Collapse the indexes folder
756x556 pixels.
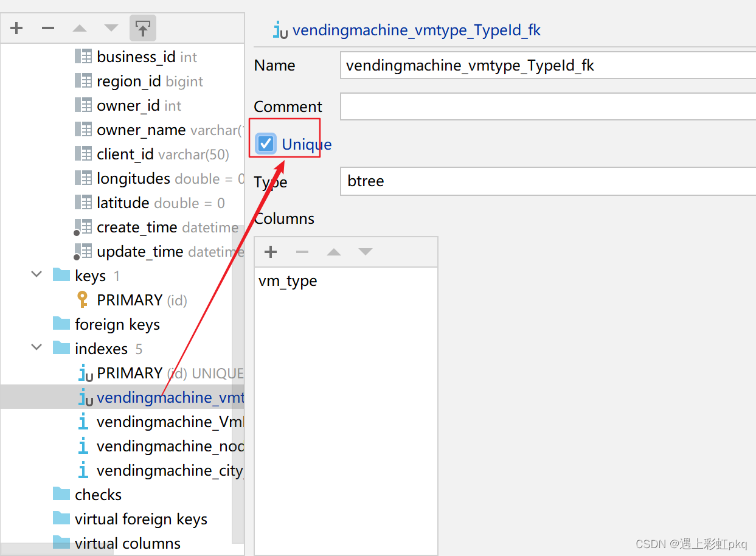click(x=36, y=348)
